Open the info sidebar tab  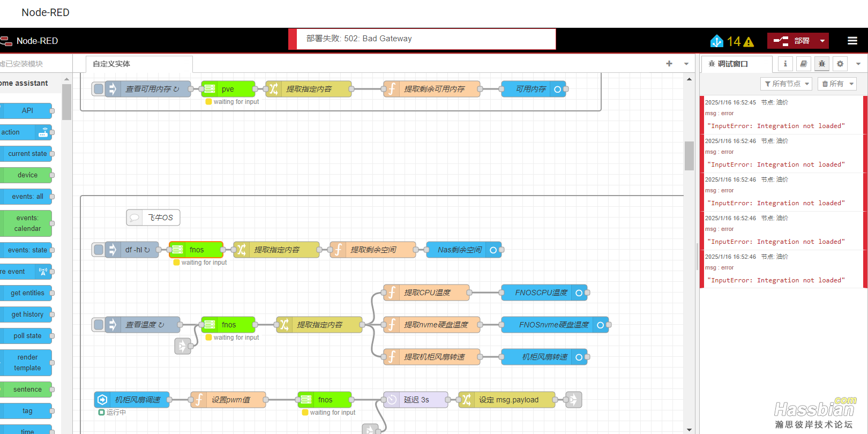click(785, 64)
